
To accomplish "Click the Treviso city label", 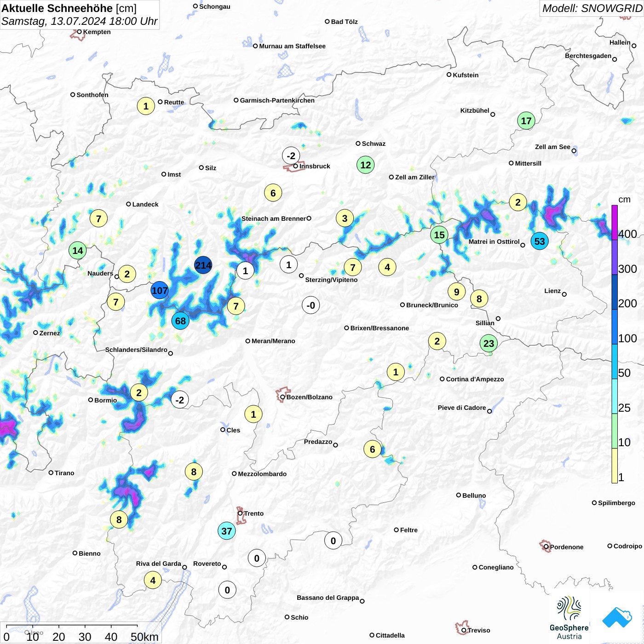I will [x=479, y=630].
